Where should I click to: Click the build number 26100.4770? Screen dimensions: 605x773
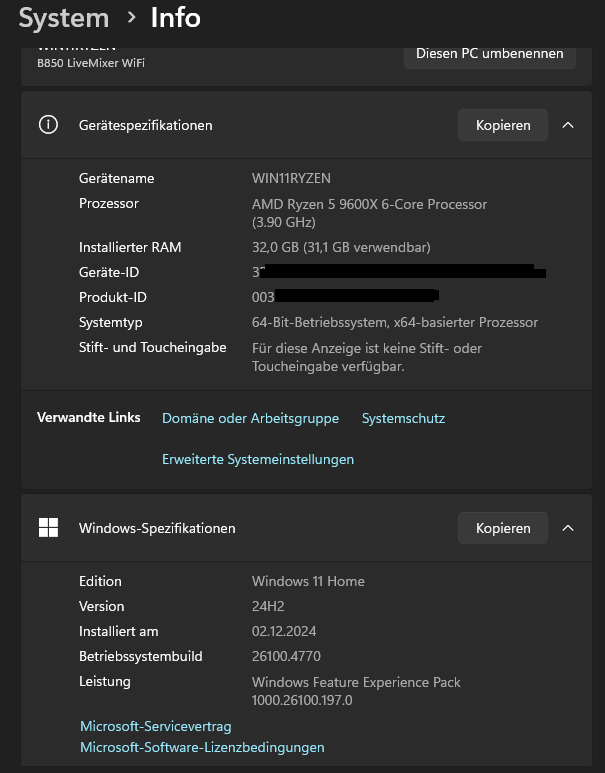point(286,657)
